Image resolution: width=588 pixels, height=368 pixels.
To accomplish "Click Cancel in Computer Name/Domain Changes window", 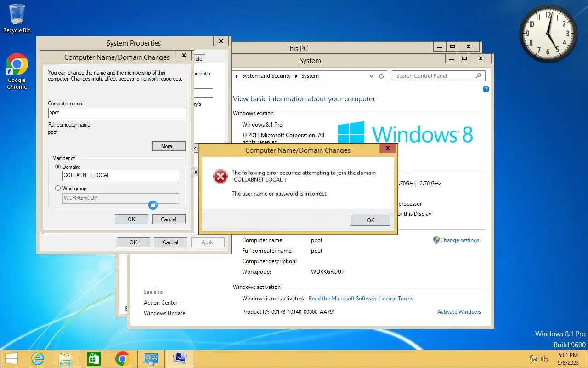I will click(x=169, y=219).
